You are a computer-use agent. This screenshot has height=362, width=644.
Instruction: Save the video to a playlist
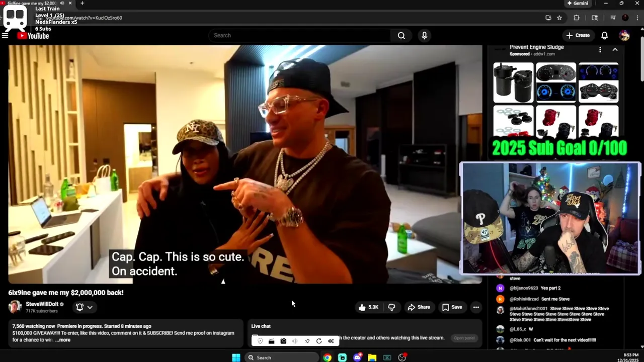coord(452,307)
